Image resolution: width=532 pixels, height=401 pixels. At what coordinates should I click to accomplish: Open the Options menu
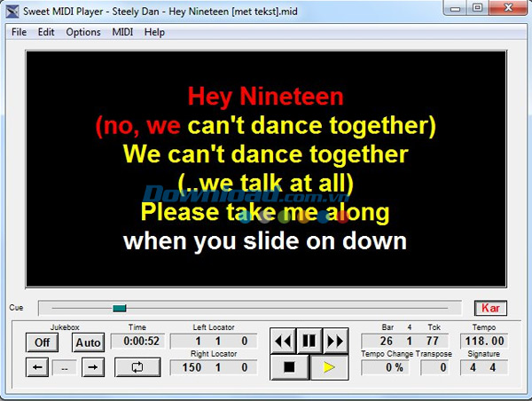[83, 32]
